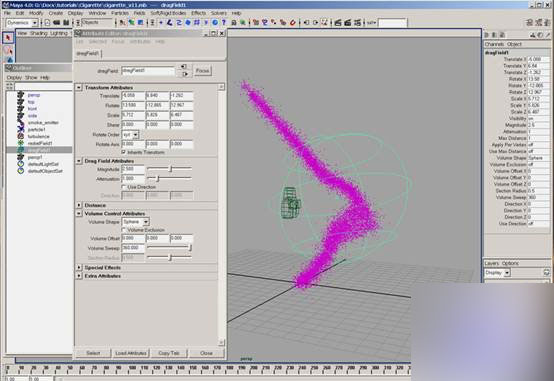This screenshot has height=381, width=554.
Task: Open the Fields menu
Action: [140, 13]
